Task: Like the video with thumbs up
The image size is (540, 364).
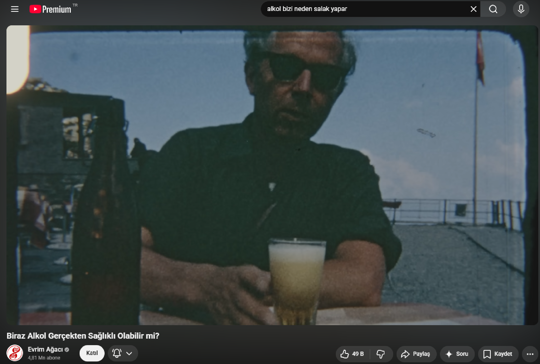Action: [352, 354]
